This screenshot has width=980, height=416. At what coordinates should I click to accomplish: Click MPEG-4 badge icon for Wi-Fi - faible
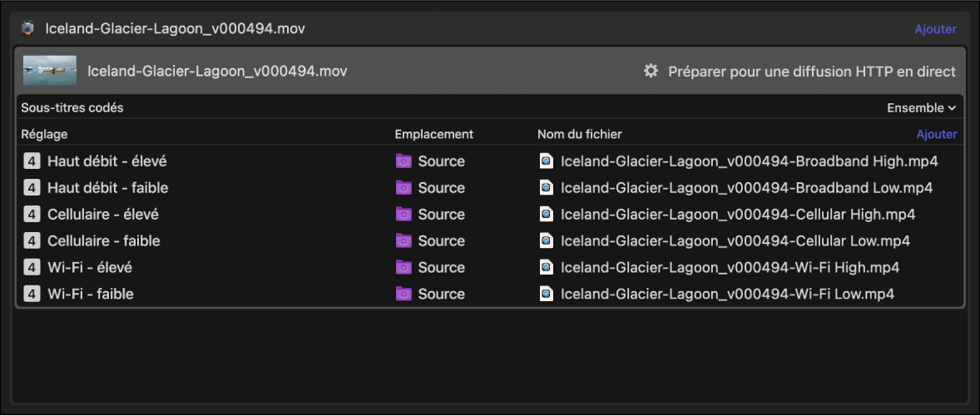32,295
